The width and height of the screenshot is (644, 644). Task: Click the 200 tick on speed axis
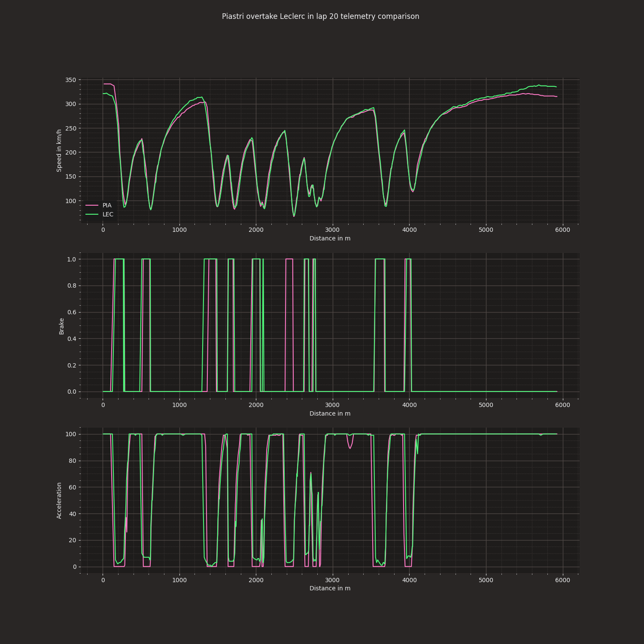point(71,152)
